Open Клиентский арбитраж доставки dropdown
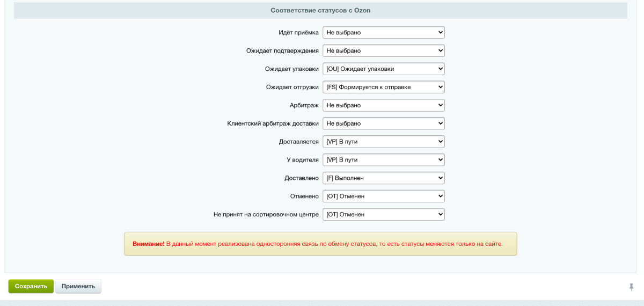Viewport: 644px width, 306px height. [x=384, y=123]
